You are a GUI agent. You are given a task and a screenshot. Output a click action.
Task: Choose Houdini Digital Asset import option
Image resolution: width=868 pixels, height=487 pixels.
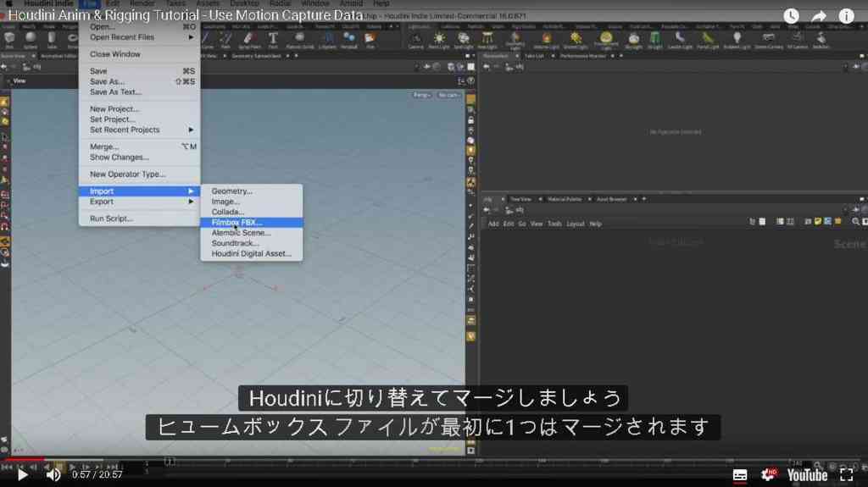click(x=251, y=253)
